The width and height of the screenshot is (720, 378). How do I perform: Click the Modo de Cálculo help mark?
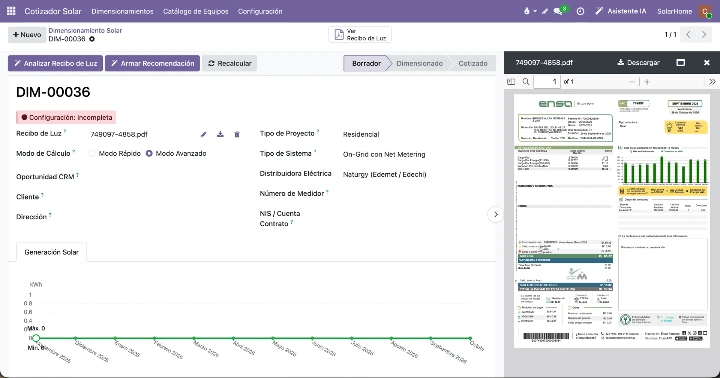click(x=73, y=152)
